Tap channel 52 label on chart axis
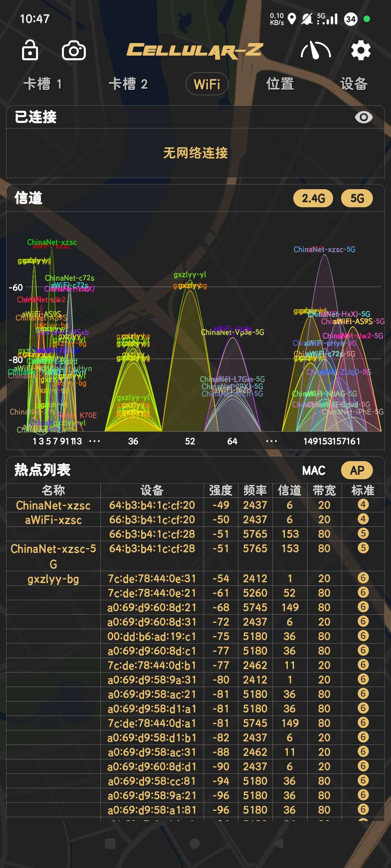 (x=190, y=441)
